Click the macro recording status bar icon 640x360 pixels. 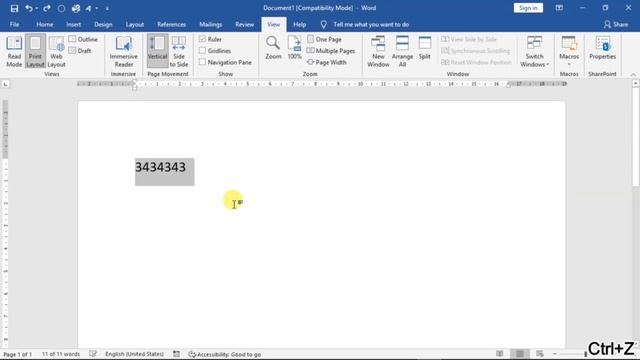coord(176,354)
